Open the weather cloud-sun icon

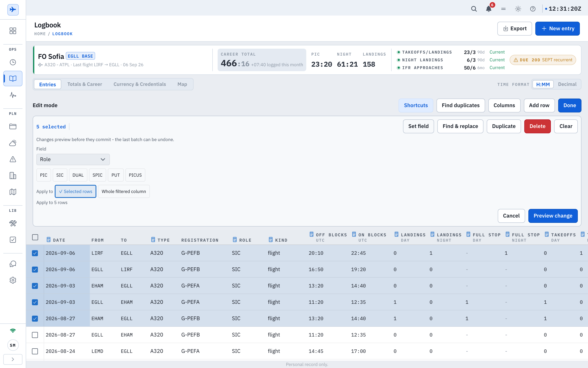point(13,143)
